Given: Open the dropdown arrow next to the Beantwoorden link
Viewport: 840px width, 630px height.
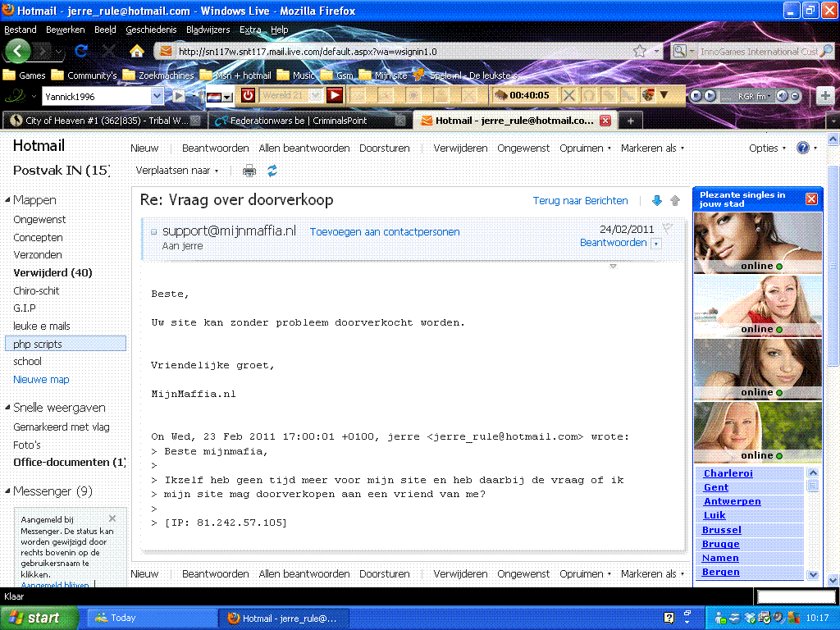Looking at the screenshot, I should (x=656, y=244).
